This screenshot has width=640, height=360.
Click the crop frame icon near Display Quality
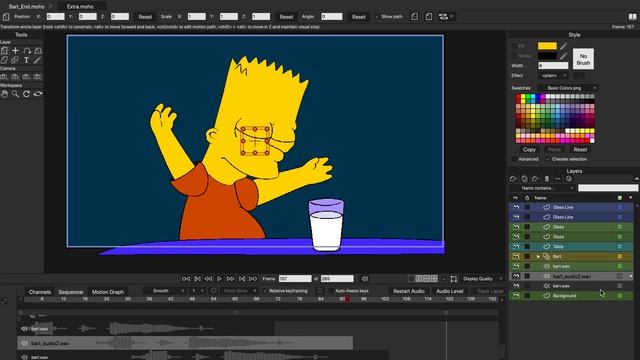(x=453, y=279)
